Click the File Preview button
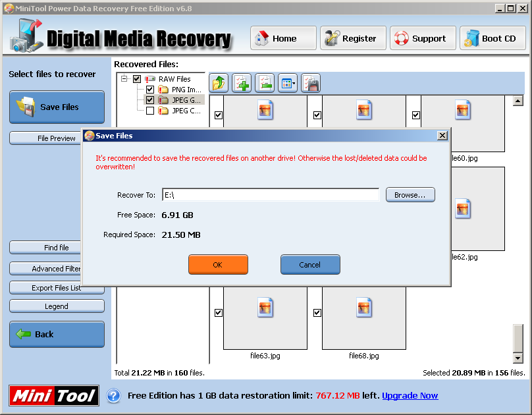This screenshot has width=532, height=415. 45,138
